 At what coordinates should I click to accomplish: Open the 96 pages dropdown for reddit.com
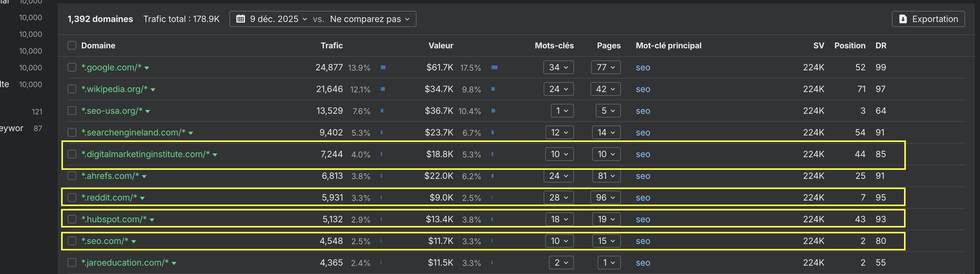606,197
